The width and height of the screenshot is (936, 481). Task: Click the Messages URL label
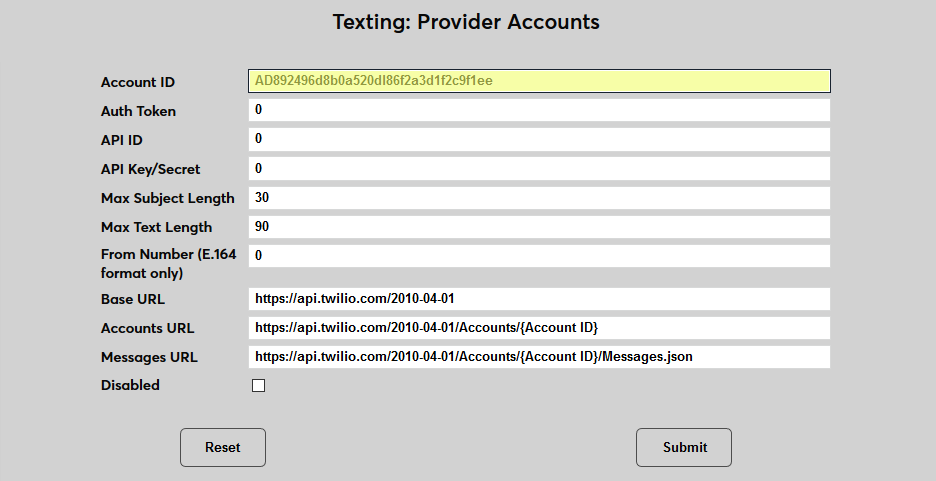pyautogui.click(x=149, y=357)
